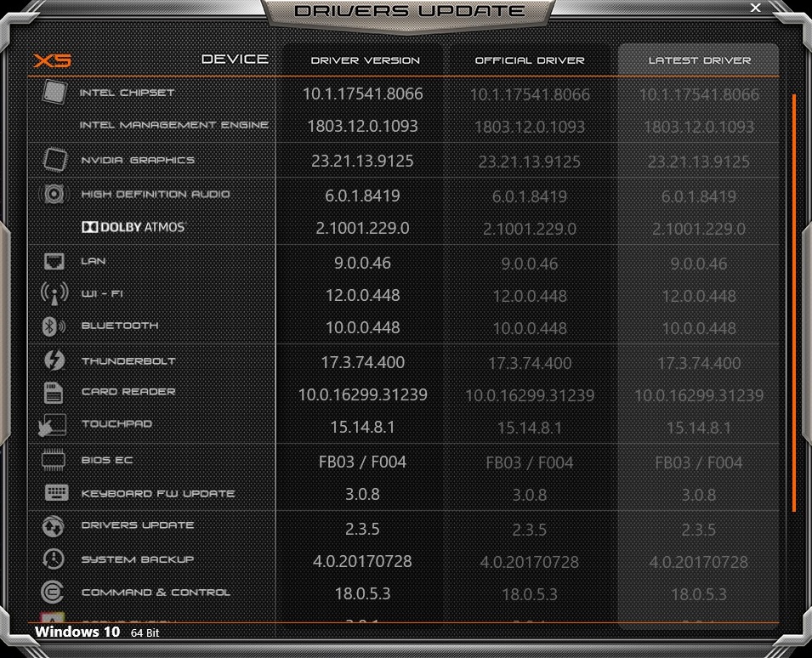Click latest version 18.0.5.3 Command & Control
The width and height of the screenshot is (812, 658).
click(x=699, y=594)
